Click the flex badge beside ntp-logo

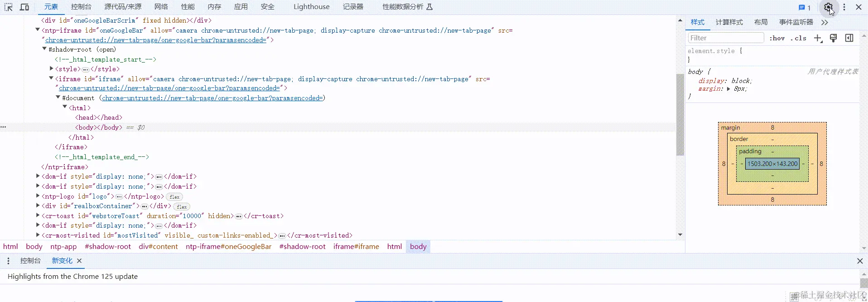[x=174, y=197]
